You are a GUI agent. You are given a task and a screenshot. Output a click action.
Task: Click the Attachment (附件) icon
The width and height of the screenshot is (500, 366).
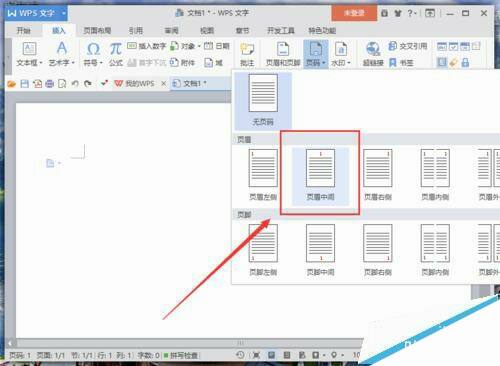point(174,62)
